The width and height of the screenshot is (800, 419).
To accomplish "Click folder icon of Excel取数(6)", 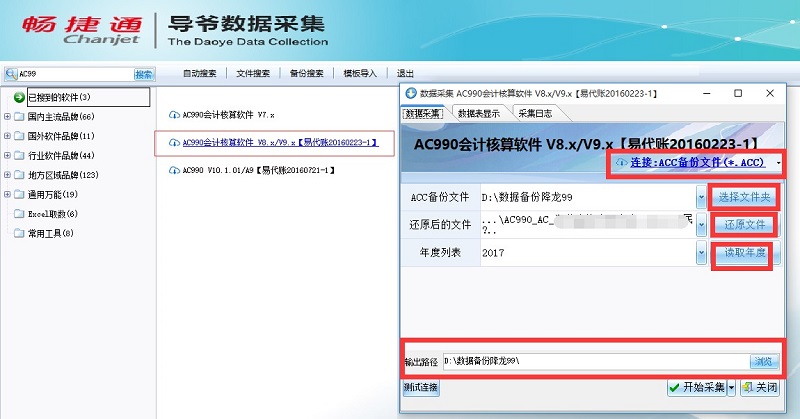I will pos(19,213).
